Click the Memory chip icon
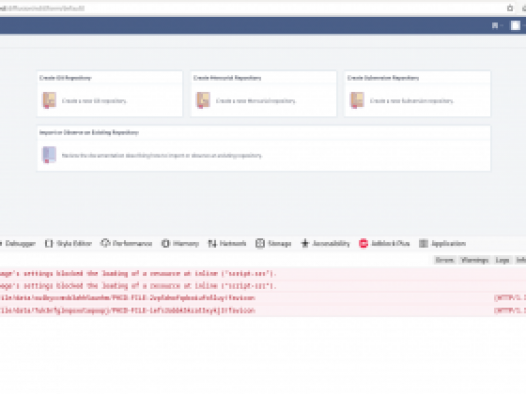The height and width of the screenshot is (394, 526). [x=165, y=243]
